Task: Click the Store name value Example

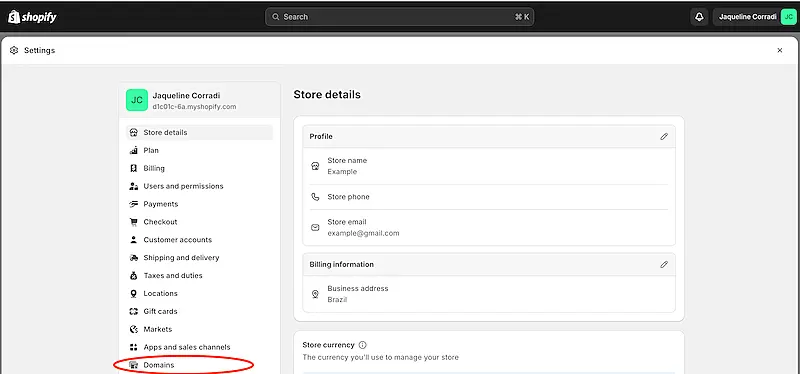Action: click(342, 172)
